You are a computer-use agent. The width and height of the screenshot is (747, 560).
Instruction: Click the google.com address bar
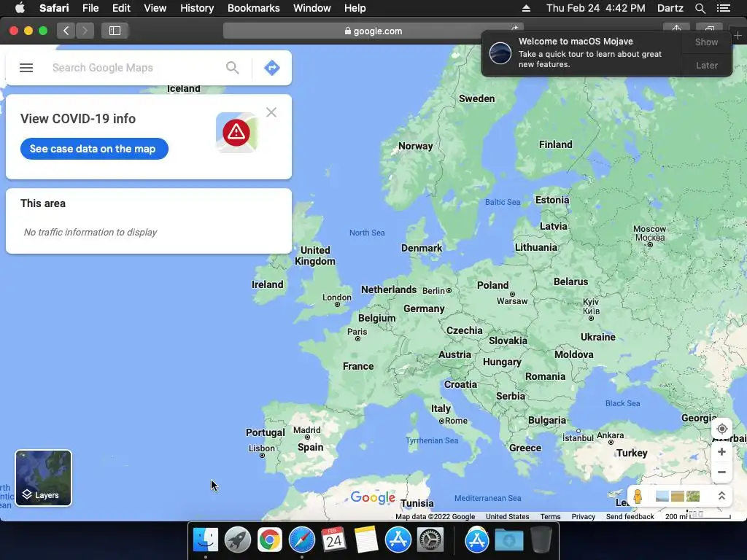[x=373, y=31]
